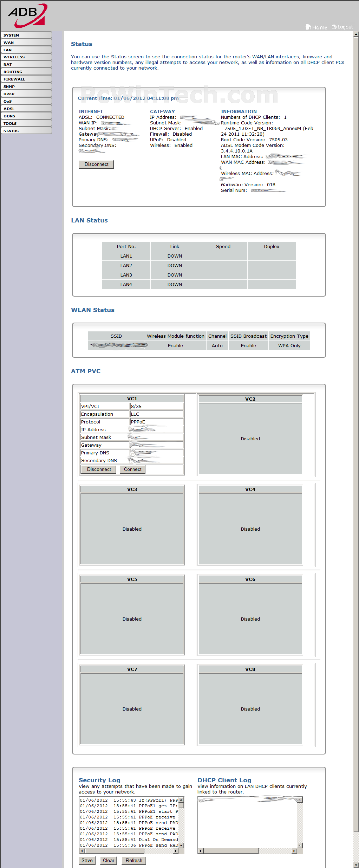Log out using the Logout link
Image resolution: width=359 pixels, height=868 pixels.
click(342, 27)
